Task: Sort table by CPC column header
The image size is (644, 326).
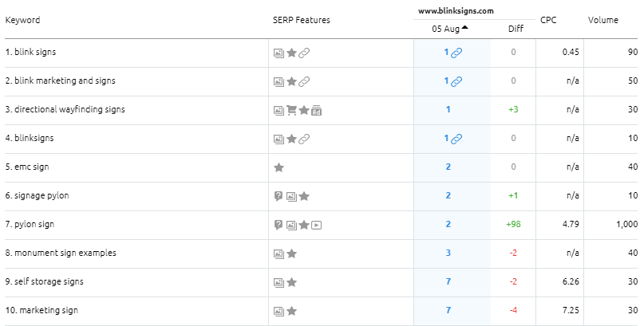Action: (548, 19)
